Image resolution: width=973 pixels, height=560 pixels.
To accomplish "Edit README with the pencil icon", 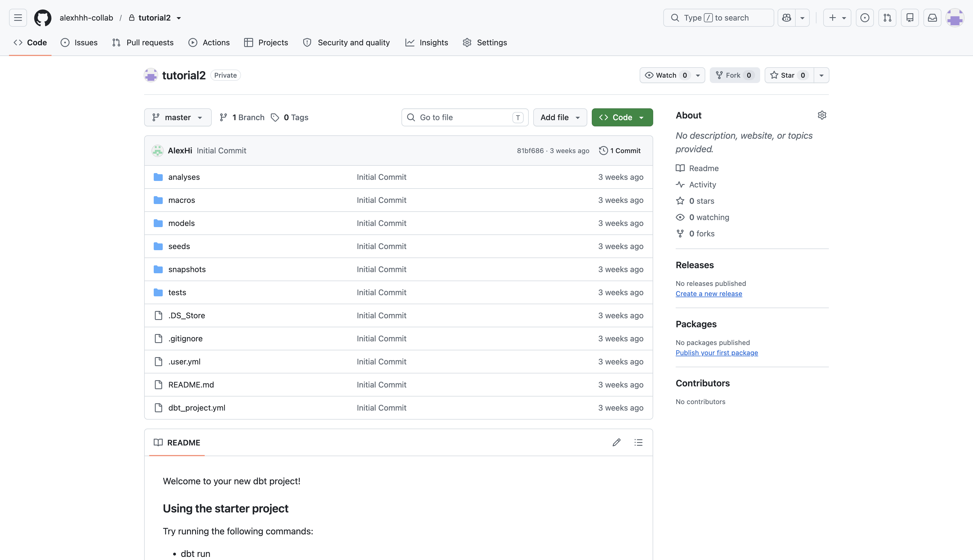I will [x=616, y=443].
